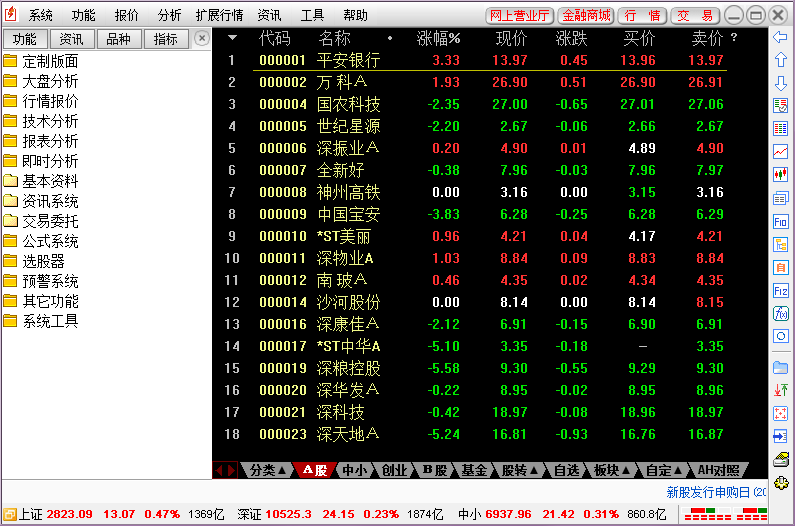Open the 分类▲ tab menu
The width and height of the screenshot is (795, 526).
(268, 470)
